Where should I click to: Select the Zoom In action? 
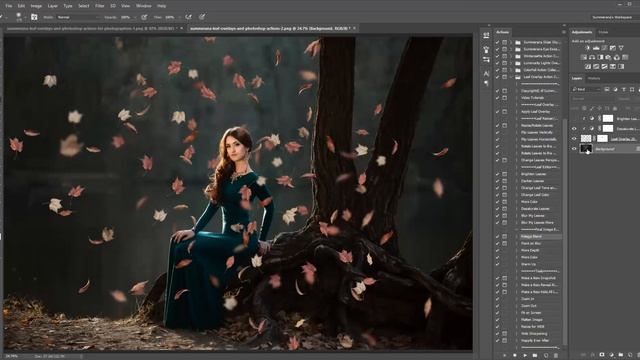click(527, 299)
